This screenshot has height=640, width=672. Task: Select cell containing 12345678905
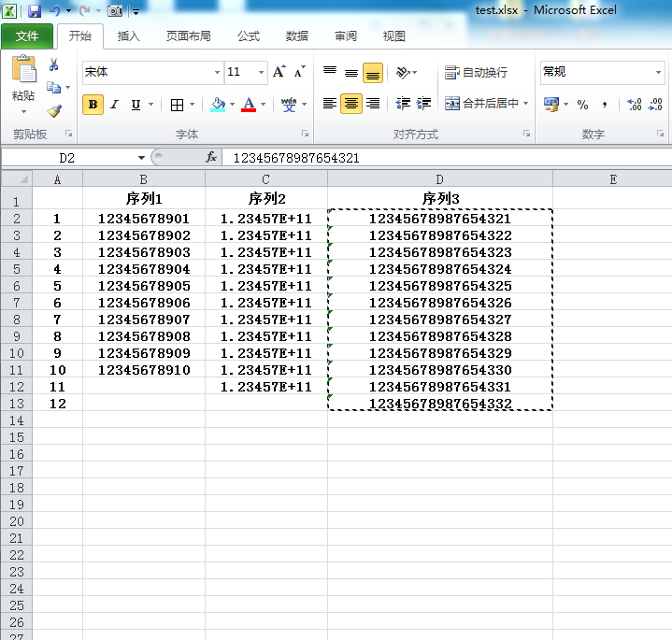[144, 286]
